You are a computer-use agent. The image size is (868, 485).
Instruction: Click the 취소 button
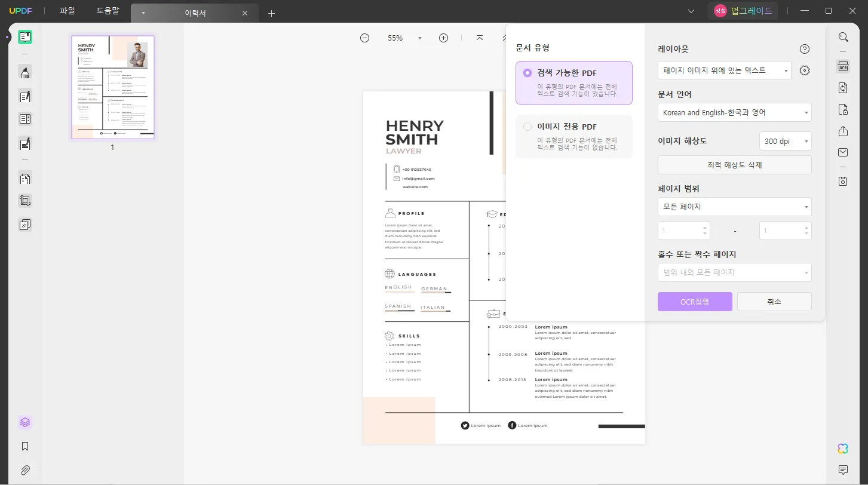click(774, 302)
